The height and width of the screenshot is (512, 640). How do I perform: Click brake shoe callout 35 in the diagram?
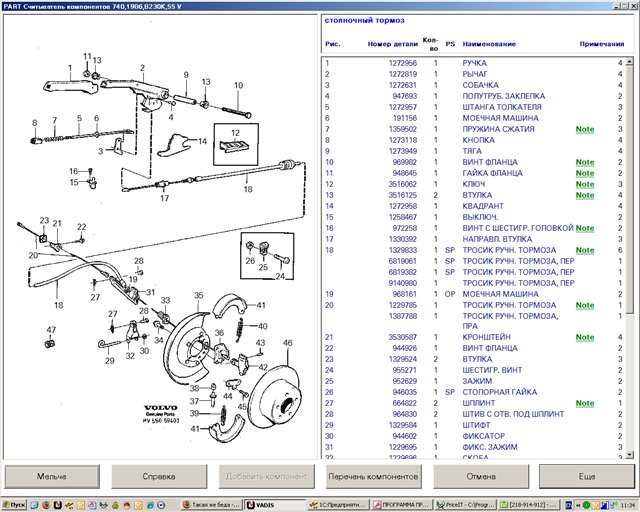click(199, 295)
